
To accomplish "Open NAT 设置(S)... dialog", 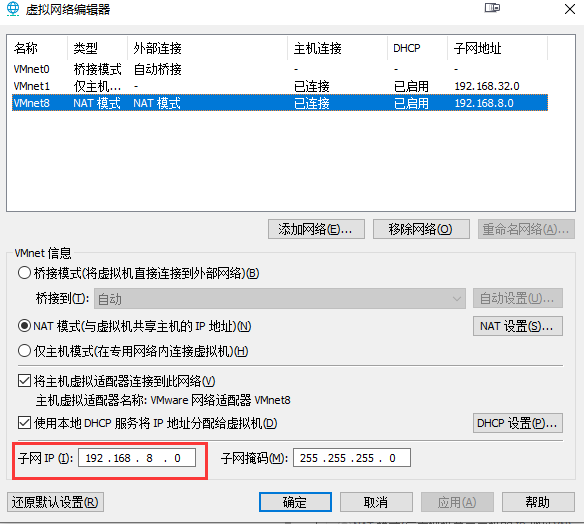I will click(x=518, y=326).
